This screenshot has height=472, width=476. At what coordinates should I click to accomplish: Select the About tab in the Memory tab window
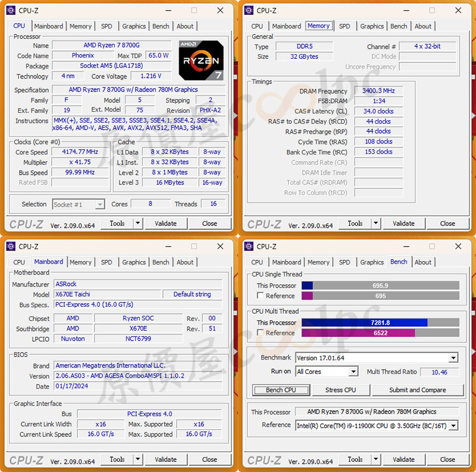tap(423, 26)
